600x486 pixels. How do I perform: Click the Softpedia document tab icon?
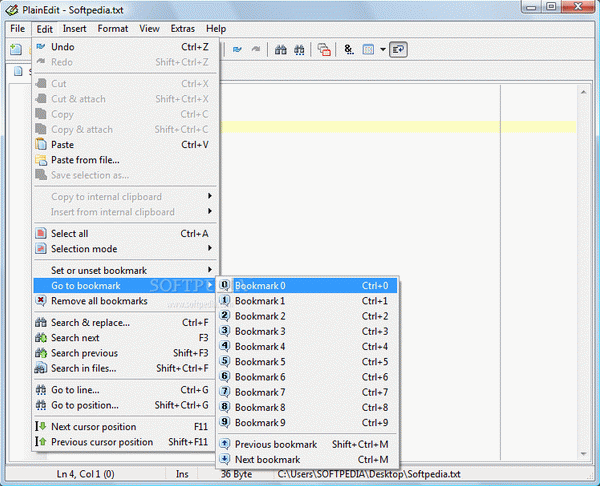pyautogui.click(x=18, y=71)
